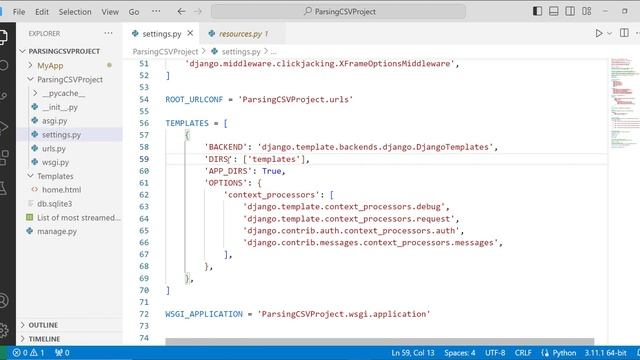The height and width of the screenshot is (360, 640).
Task: Open wsgi.py file
Action: (55, 162)
